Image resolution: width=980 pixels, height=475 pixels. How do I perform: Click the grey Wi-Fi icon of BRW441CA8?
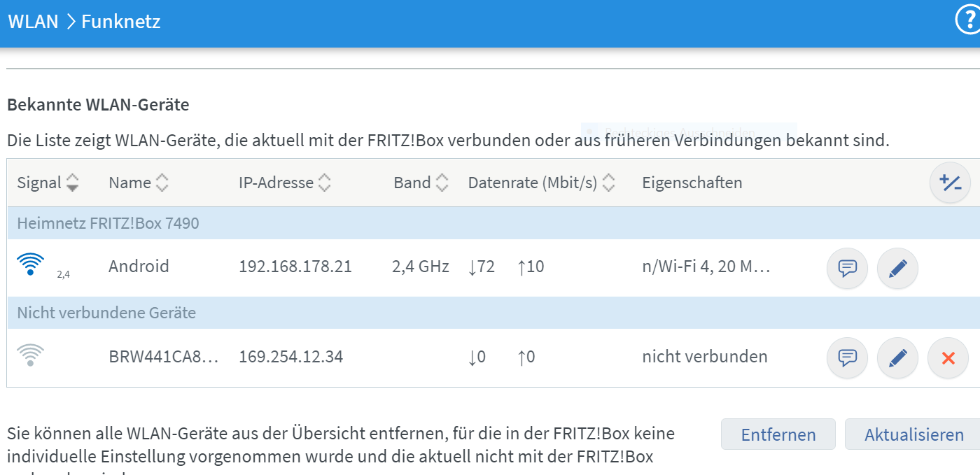click(31, 355)
